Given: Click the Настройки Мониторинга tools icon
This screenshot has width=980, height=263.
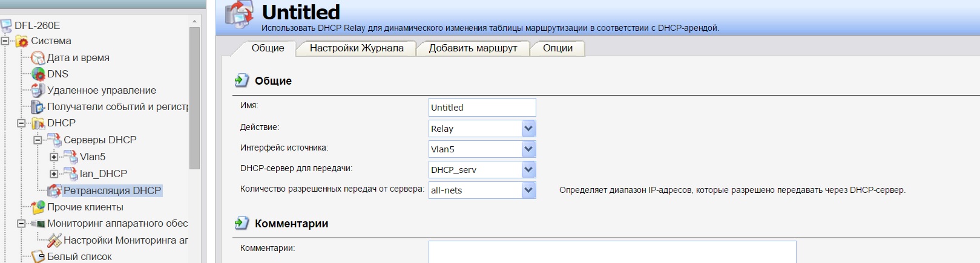Looking at the screenshot, I should (54, 240).
